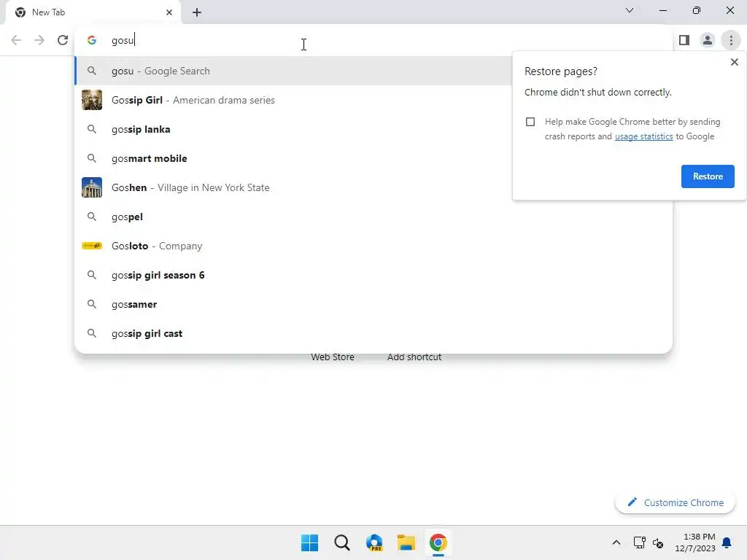747x560 pixels.
Task: Open the tab search chevron
Action: click(x=630, y=10)
